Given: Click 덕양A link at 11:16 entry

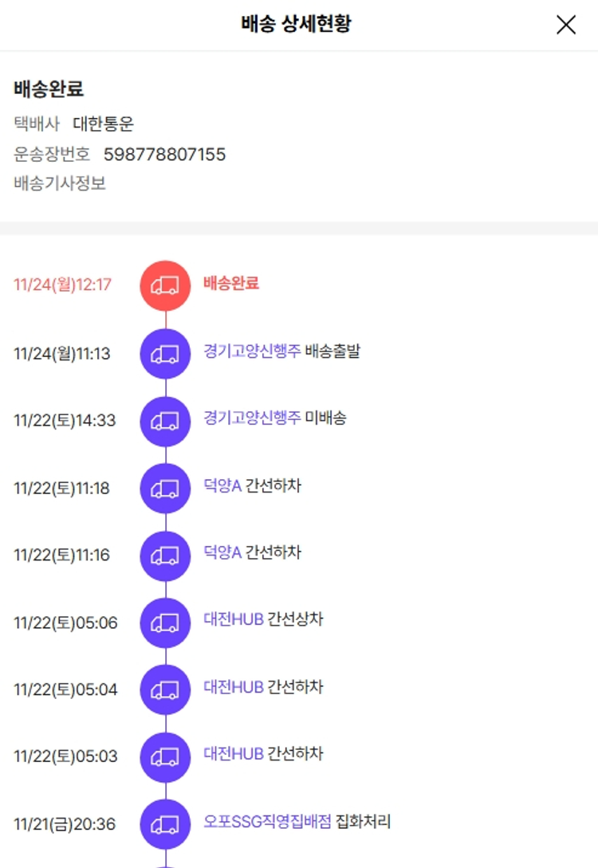Looking at the screenshot, I should 222,552.
